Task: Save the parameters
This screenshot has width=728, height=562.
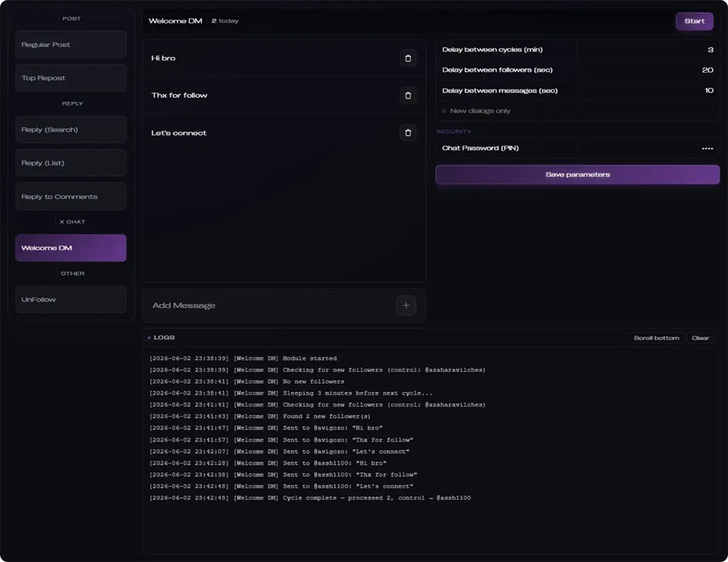Action: [x=578, y=175]
